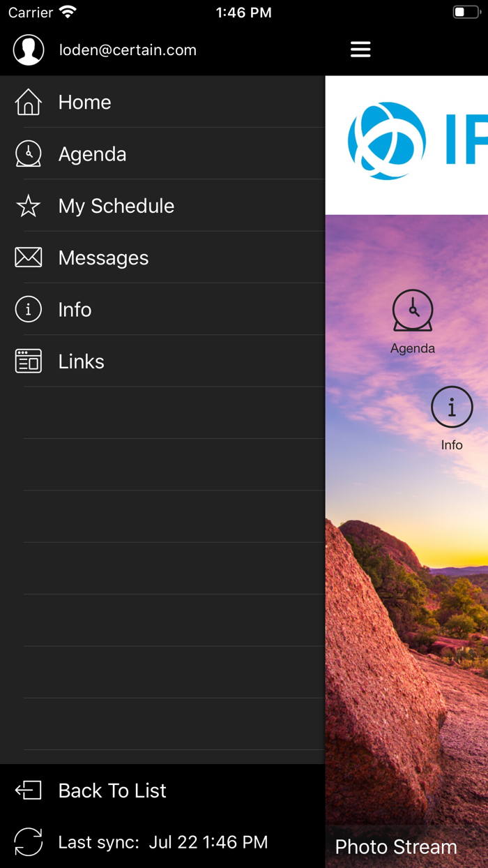Tap the Agenda clock icon in the side menu
This screenshot has height=868, width=488.
point(29,154)
